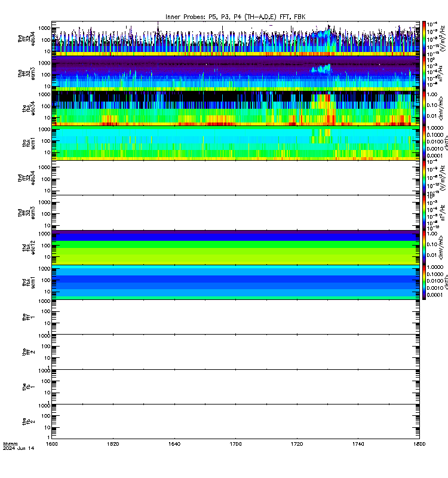Image resolution: width=448 pixels, height=478 pixels.
Task: Click the color bar beside tha fff 32 scm3 panel
Action: 424,73
